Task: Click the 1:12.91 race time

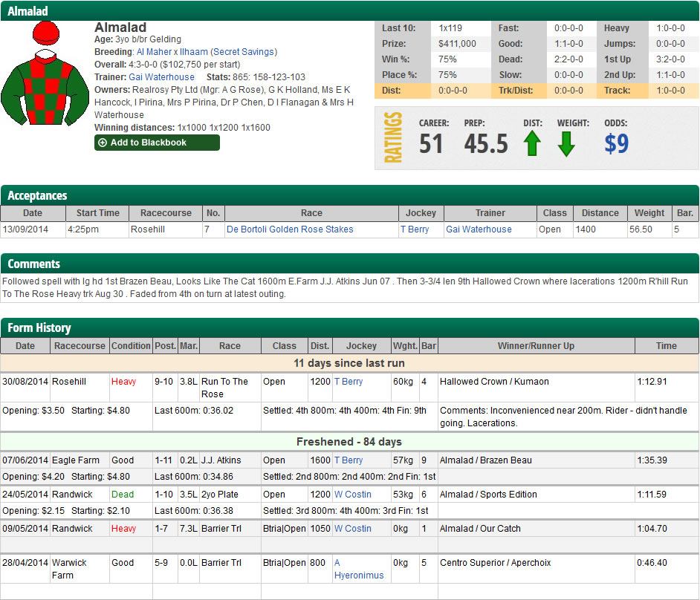Action: pos(652,382)
